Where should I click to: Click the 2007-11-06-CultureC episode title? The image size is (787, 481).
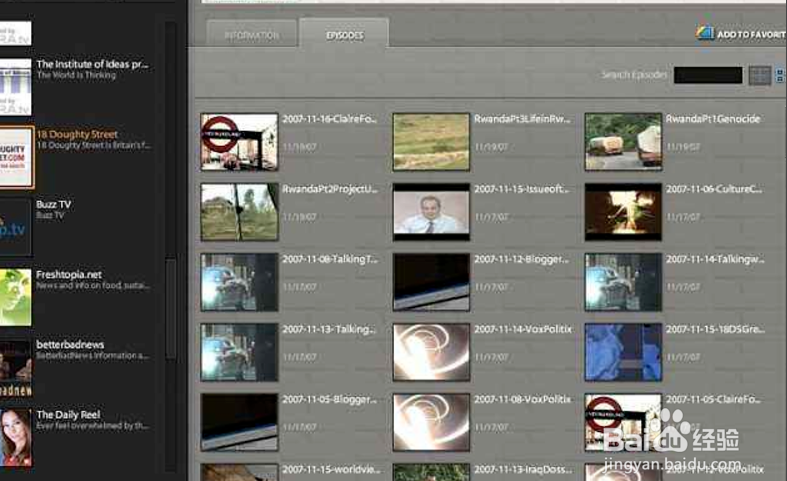tap(714, 189)
